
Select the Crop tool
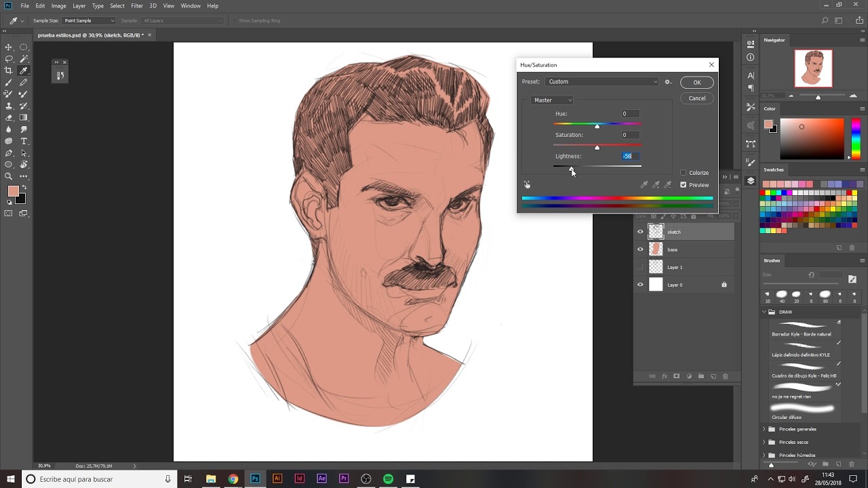[9, 70]
